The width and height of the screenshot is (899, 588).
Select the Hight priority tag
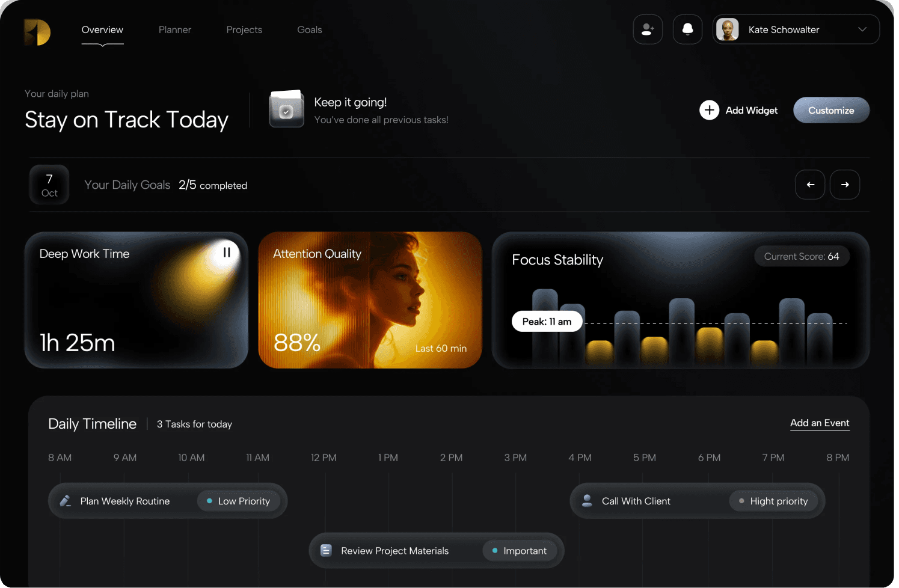click(774, 501)
